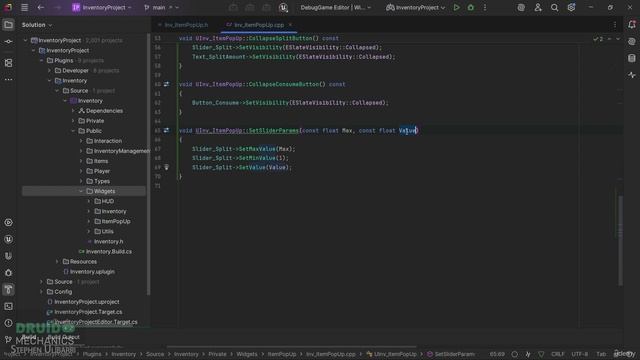
Task: Open the Solution view selector dropdown
Action: click(x=37, y=25)
